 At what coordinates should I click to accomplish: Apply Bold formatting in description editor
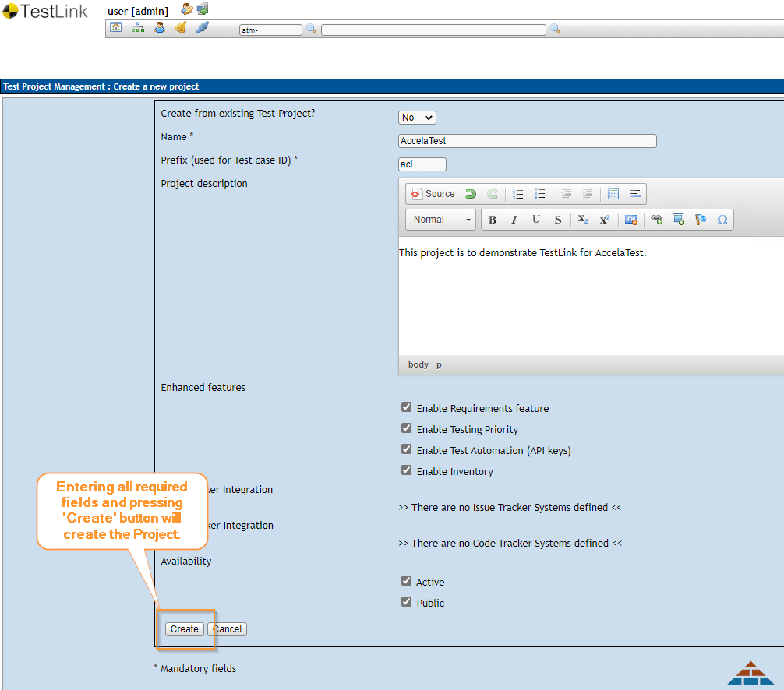click(493, 220)
